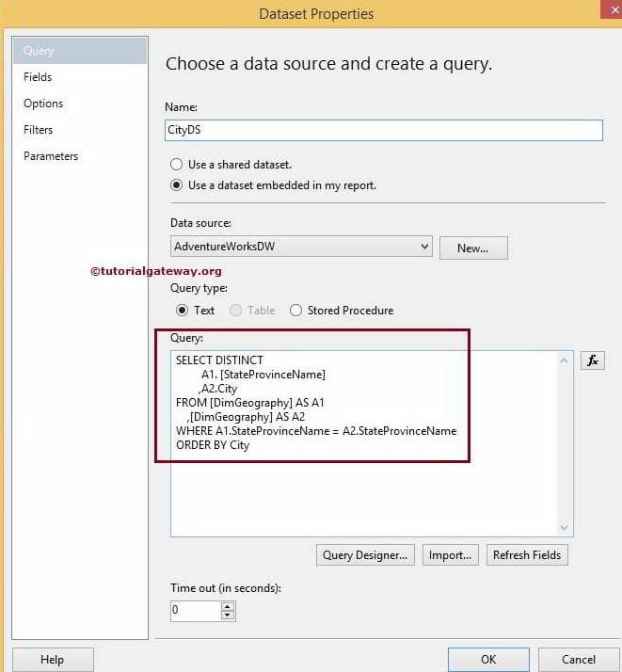Close the Dataset Properties dialog
Image resolution: width=622 pixels, height=672 pixels.
coord(613,9)
